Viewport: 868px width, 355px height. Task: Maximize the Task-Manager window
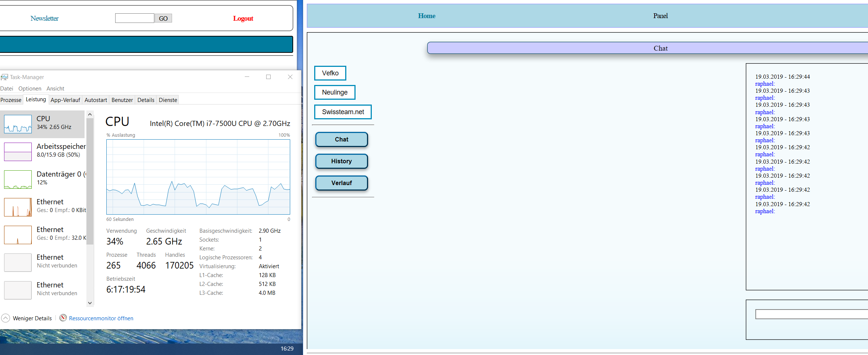(x=268, y=77)
